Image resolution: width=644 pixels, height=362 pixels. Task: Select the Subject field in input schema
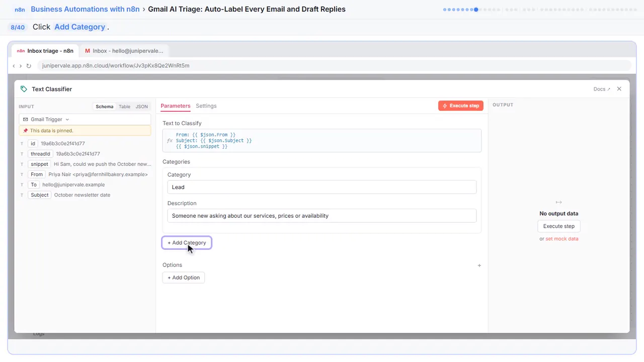point(40,195)
